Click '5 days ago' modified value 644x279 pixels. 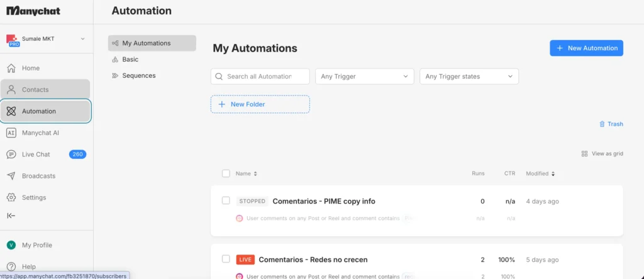(x=543, y=260)
